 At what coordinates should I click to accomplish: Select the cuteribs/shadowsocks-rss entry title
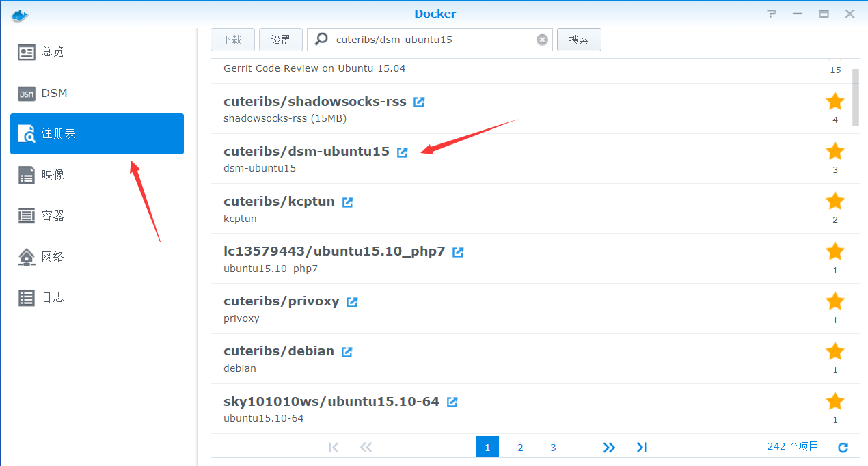point(315,102)
